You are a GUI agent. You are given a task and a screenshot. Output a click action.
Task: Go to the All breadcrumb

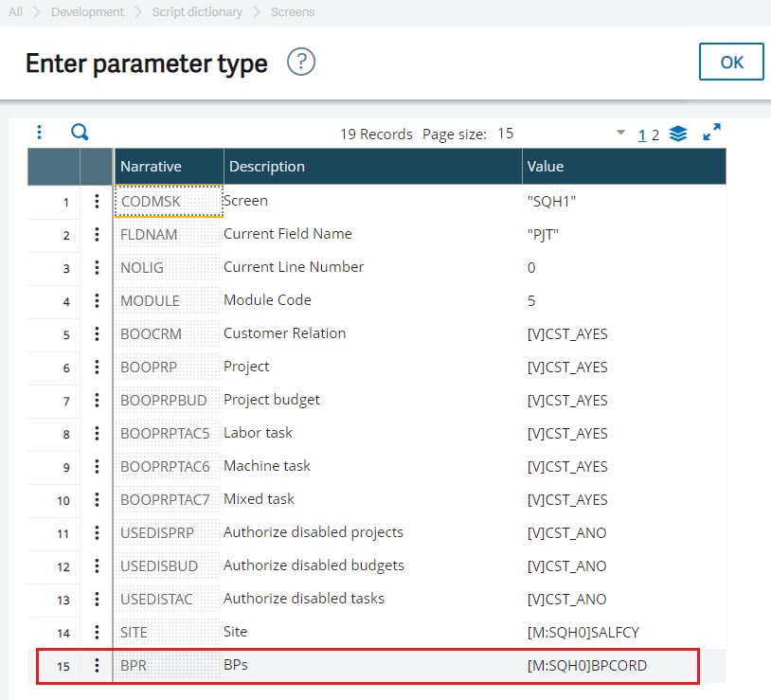(16, 11)
